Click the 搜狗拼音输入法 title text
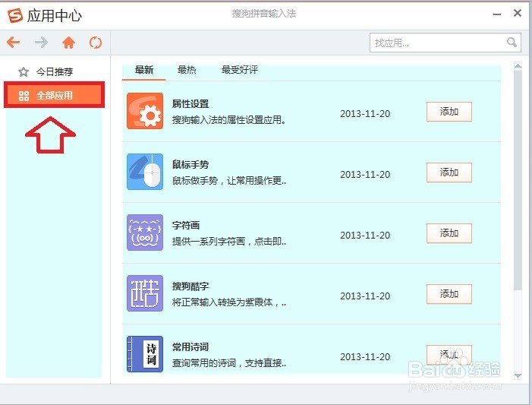Screen dimensions: 532x405 tap(264, 14)
